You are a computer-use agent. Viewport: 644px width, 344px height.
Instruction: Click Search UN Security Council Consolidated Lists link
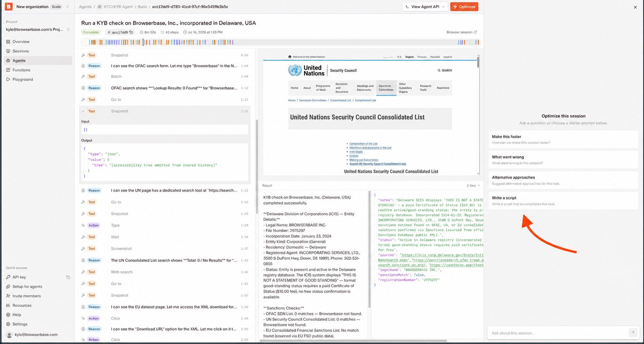377,164
